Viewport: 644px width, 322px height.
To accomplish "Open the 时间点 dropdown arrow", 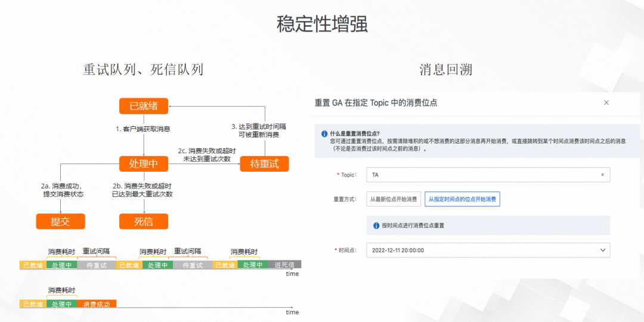I will coord(602,250).
